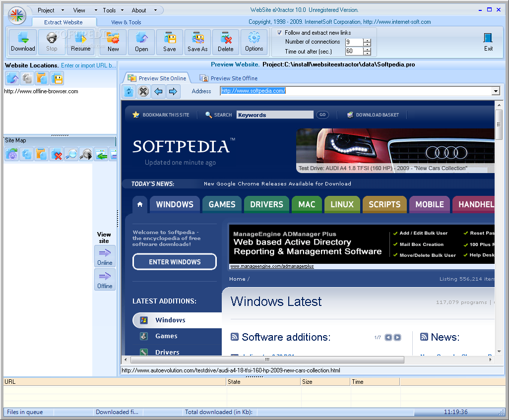The height and width of the screenshot is (420, 509).
Task: Create a New project
Action: [113, 42]
